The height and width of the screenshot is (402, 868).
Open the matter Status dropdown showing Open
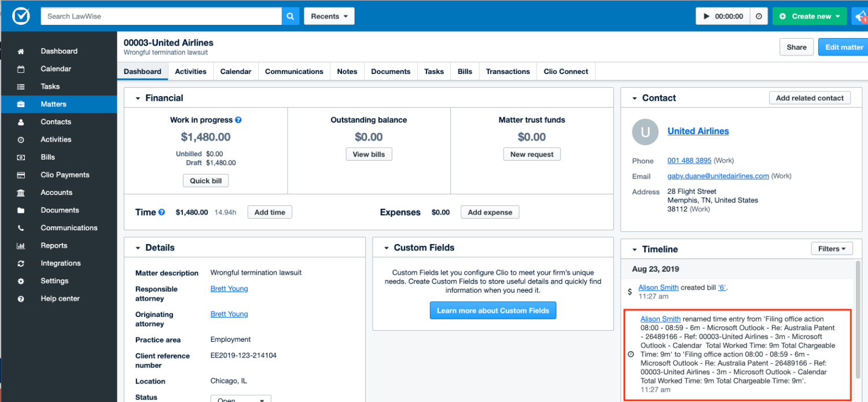[241, 399]
